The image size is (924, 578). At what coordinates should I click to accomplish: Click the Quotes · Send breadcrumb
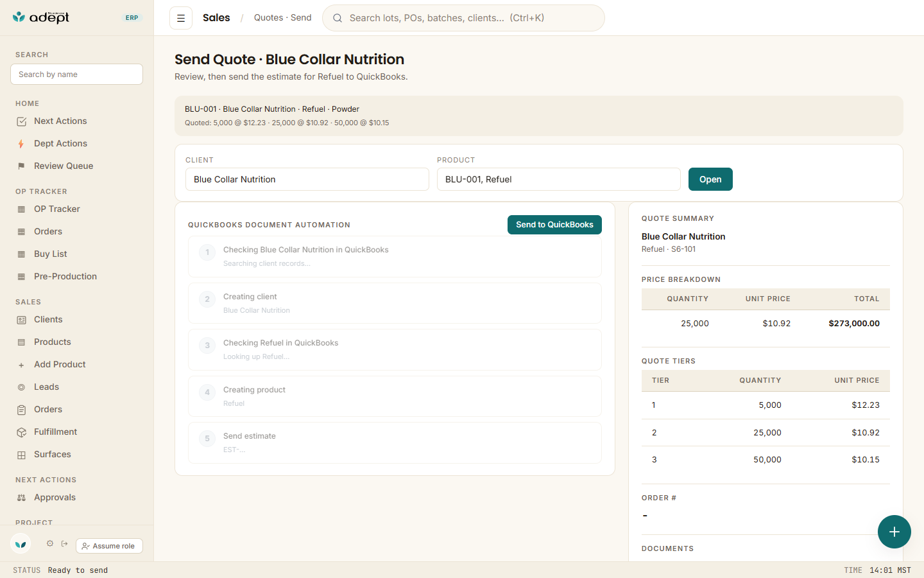coord(283,18)
